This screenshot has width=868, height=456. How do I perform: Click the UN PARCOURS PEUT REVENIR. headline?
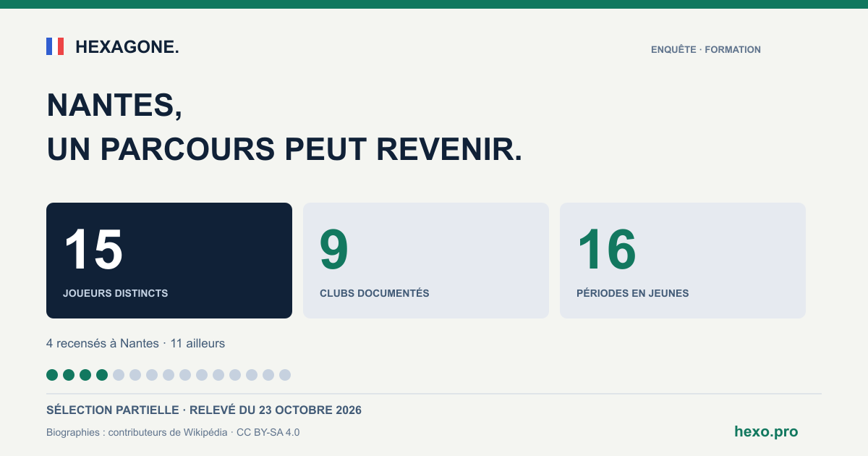point(284,149)
